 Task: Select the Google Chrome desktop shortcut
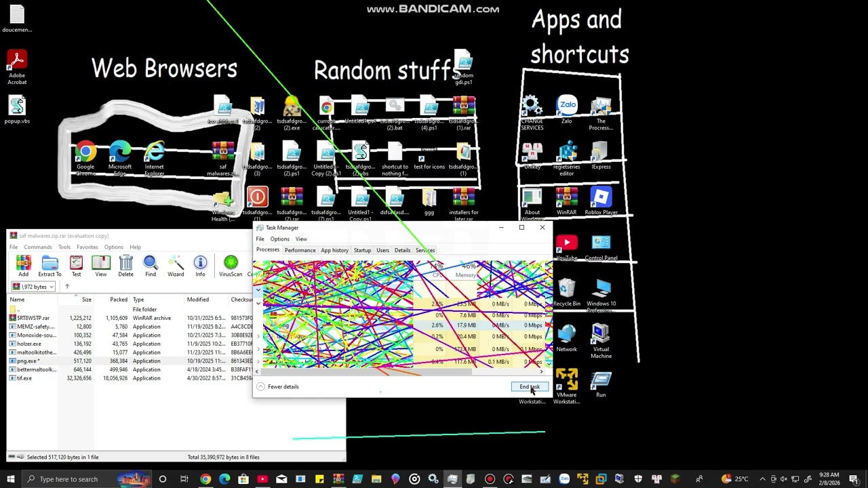85,159
